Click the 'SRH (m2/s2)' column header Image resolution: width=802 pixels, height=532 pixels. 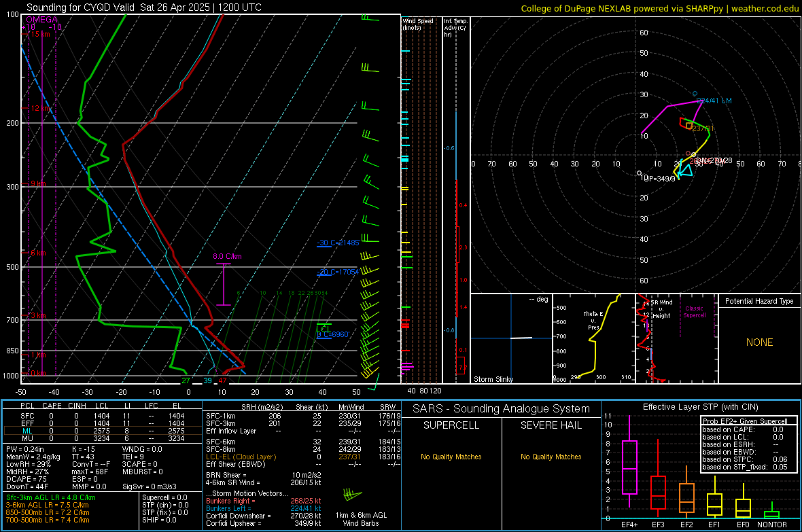[x=262, y=407]
